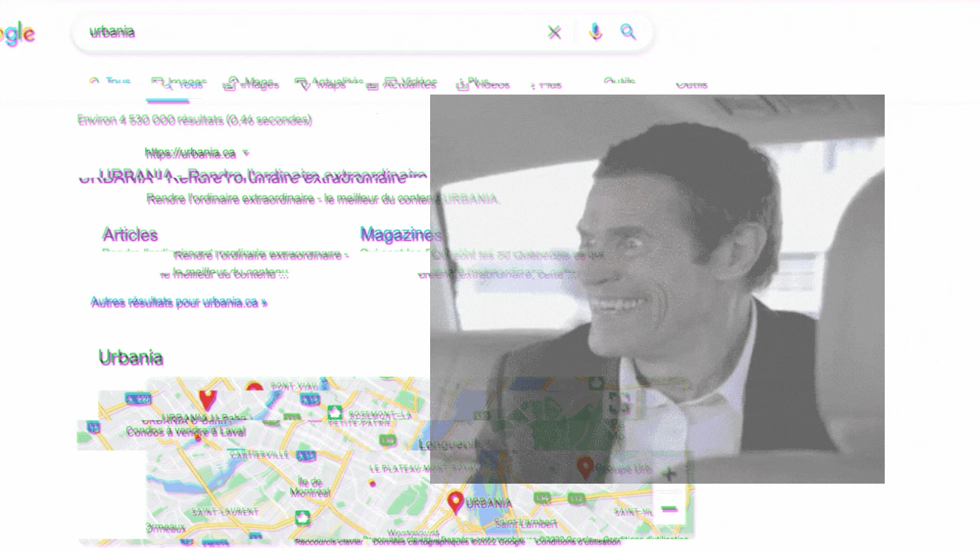Viewport: 980px width, 551px height.
Task: Click the Groupe Urb map pin
Action: coord(585,468)
